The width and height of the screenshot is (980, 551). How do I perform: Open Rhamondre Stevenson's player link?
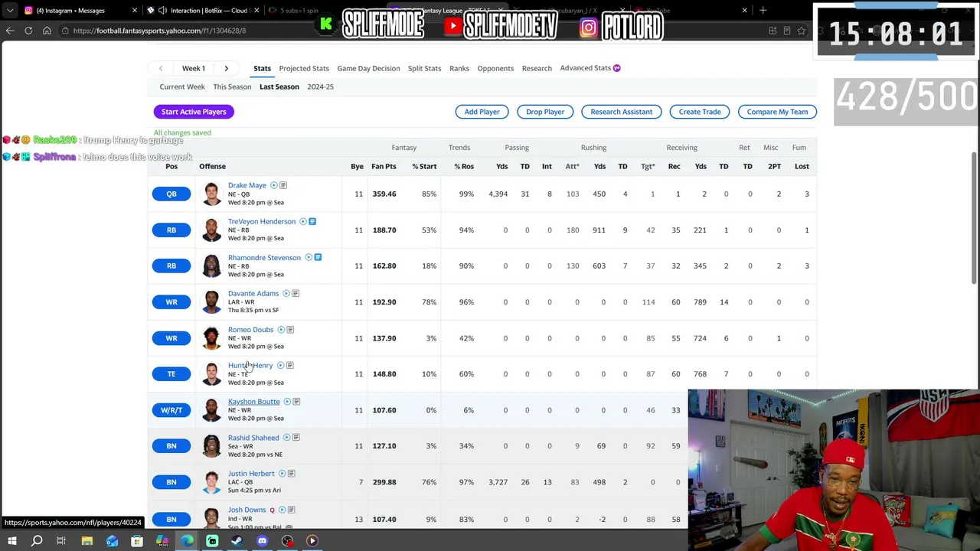click(x=264, y=257)
